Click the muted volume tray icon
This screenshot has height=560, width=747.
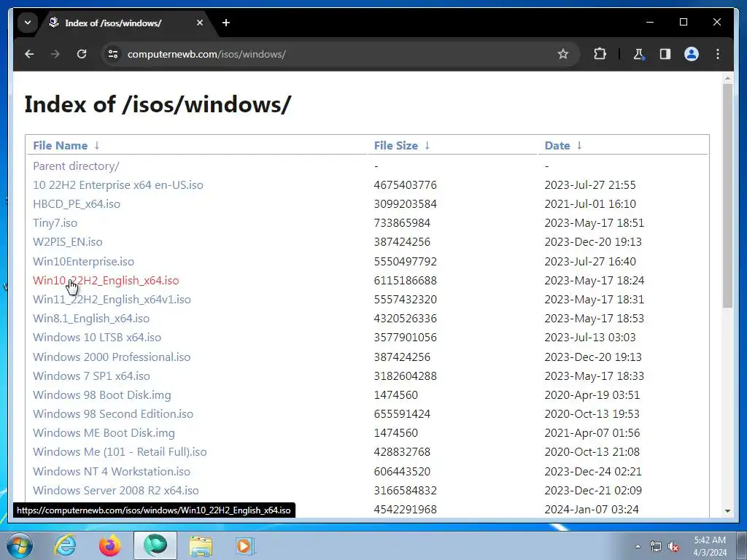pos(673,547)
